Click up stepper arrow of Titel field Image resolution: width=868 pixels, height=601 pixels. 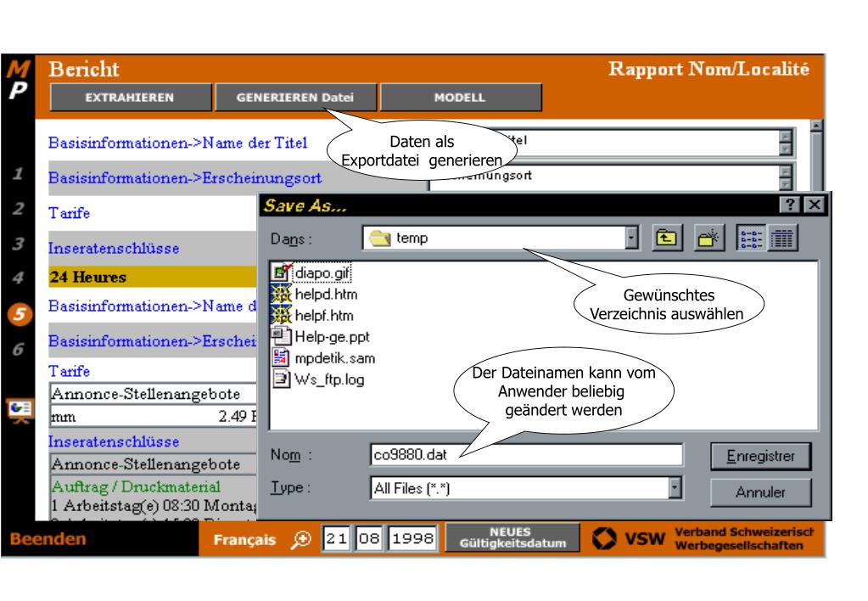point(786,136)
